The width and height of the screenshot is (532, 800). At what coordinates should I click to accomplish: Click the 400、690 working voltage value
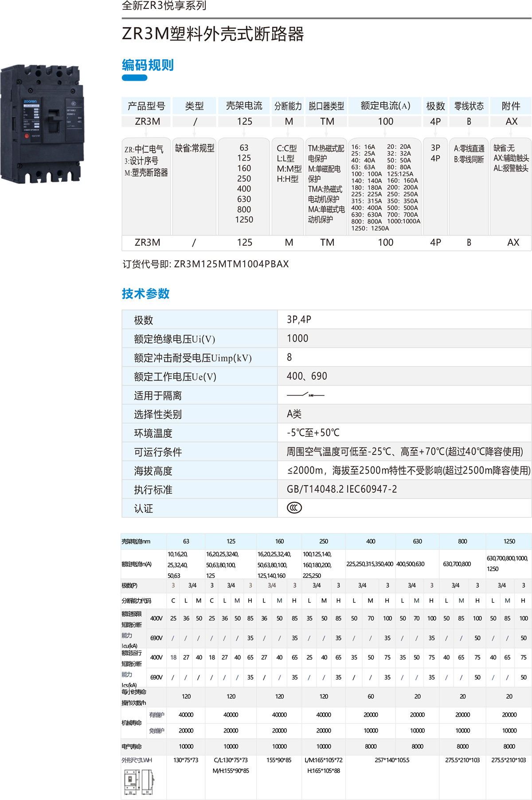coord(307,376)
